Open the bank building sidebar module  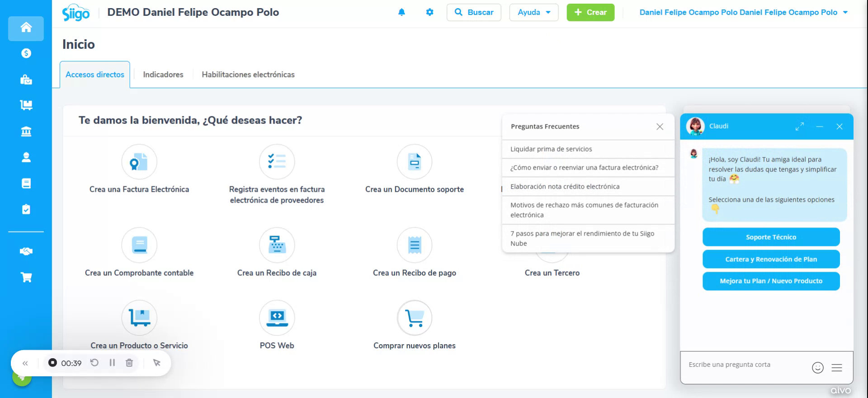(x=26, y=131)
